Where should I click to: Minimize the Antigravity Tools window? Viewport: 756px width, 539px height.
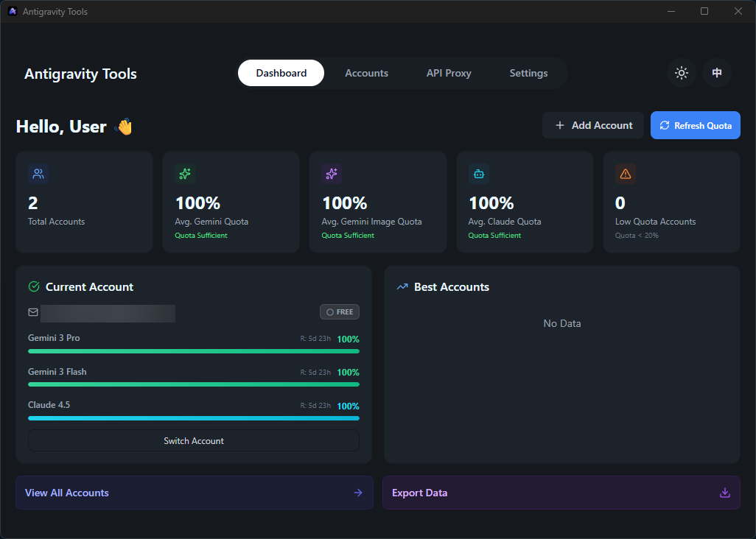(x=671, y=11)
